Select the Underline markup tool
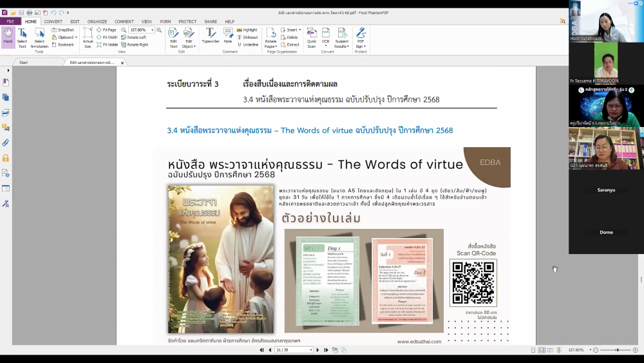 tap(248, 44)
